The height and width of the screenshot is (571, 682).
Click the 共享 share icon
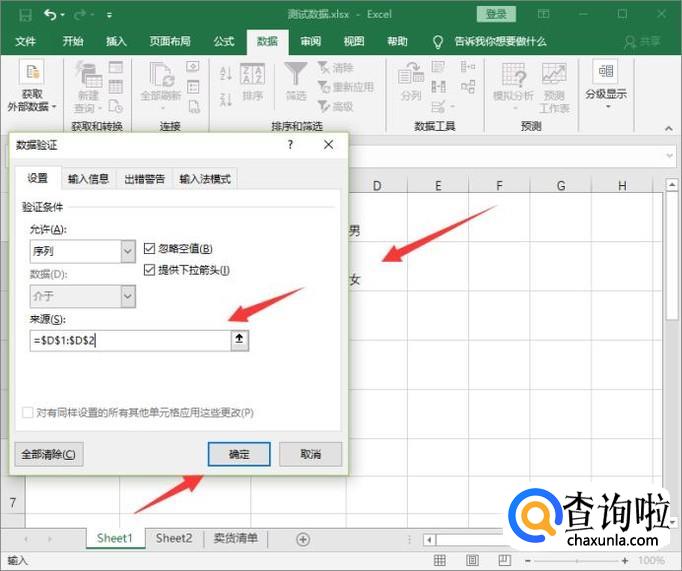[642, 42]
